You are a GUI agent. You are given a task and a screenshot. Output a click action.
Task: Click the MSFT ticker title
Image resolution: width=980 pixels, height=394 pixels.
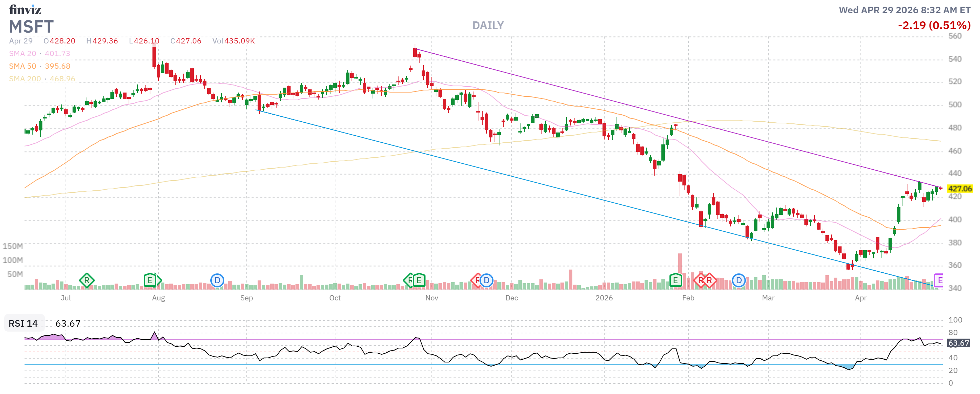point(31,27)
